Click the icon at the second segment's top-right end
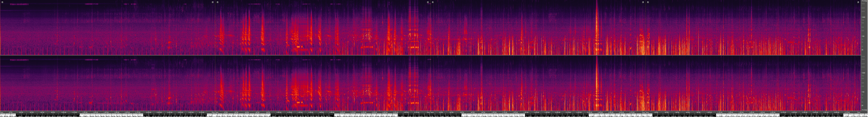This screenshot has width=868, height=117. [x=428, y=2]
